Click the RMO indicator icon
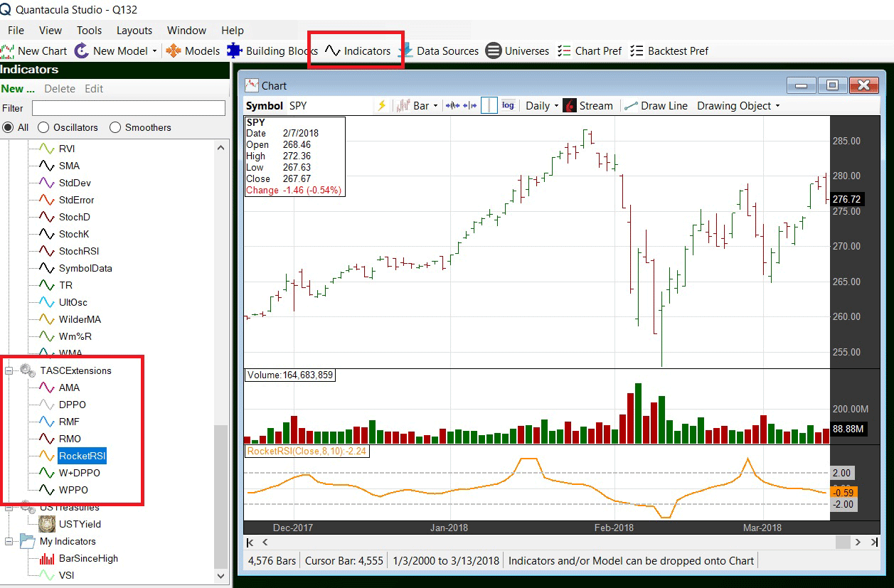Viewport: 894px width, 588px height. tap(47, 439)
